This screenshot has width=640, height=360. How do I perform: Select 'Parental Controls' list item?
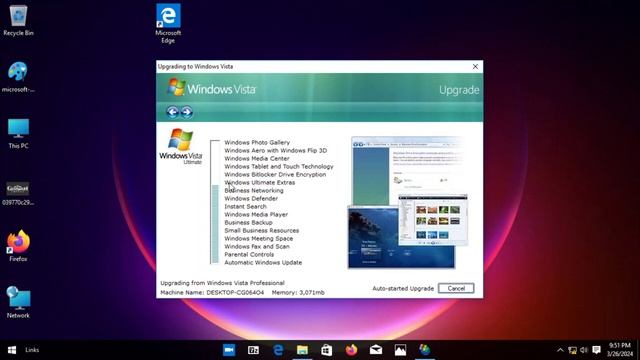tap(249, 254)
